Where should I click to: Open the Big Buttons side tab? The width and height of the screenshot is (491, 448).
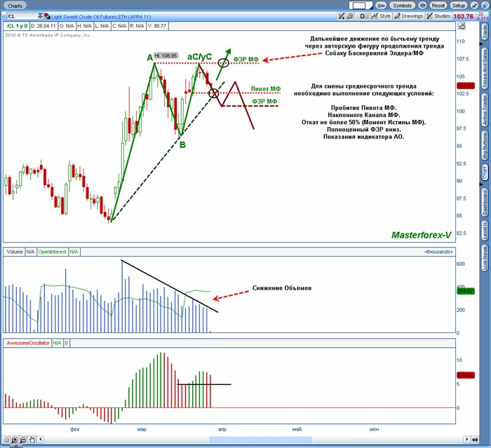(x=485, y=146)
